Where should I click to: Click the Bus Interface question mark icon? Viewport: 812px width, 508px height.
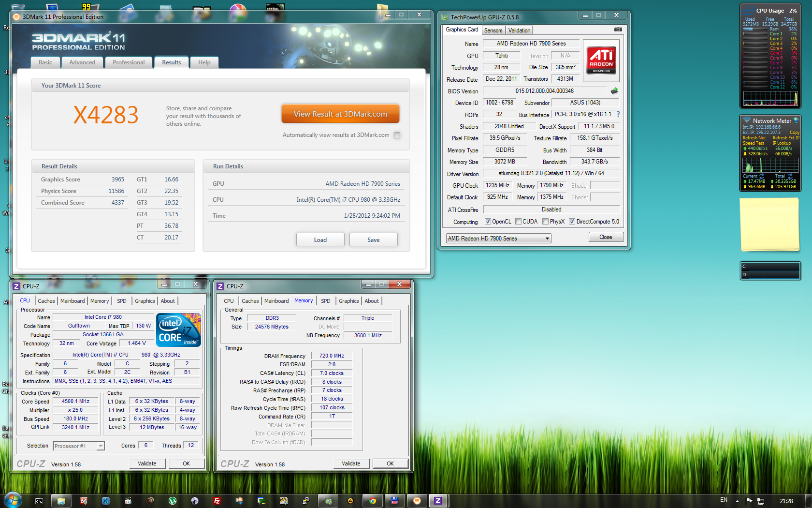pyautogui.click(x=618, y=114)
